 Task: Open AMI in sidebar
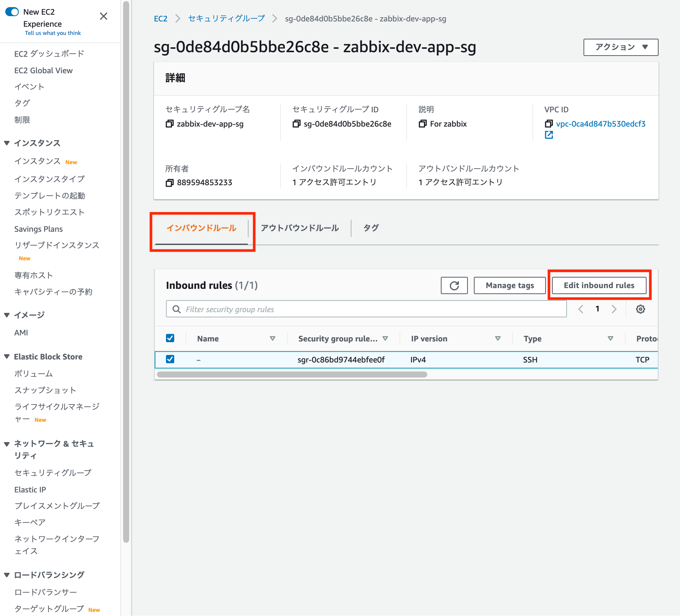(x=21, y=333)
